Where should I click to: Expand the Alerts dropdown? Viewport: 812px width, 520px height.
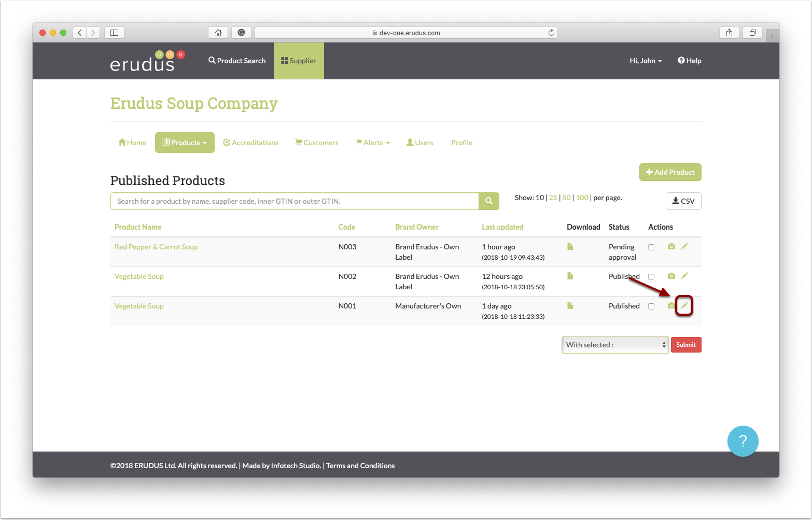click(x=372, y=143)
